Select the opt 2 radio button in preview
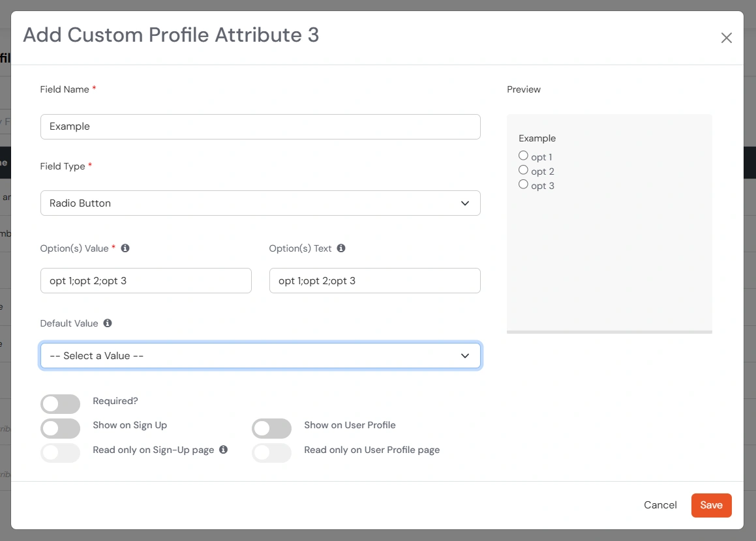756x541 pixels. pos(523,169)
